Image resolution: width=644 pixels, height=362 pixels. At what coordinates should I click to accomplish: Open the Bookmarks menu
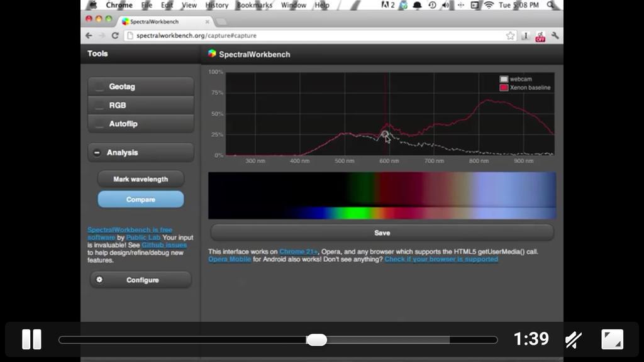pyautogui.click(x=254, y=5)
